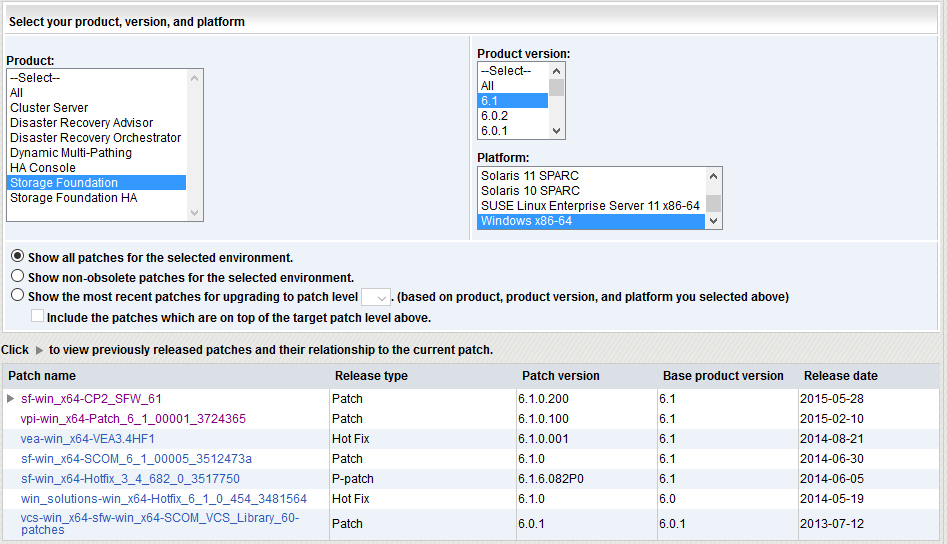The width and height of the screenshot is (947, 544).
Task: Open vea-win_x64-VEA3.4HF1 hot fix link
Action: click(88, 439)
